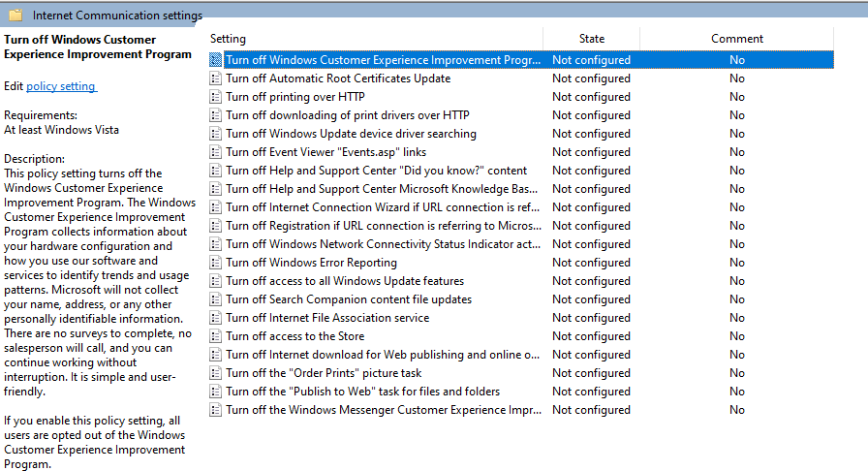Viewport: 868px width, 471px height.
Task: Select Help and Support Center "Did you know?" setting
Action: tap(377, 171)
